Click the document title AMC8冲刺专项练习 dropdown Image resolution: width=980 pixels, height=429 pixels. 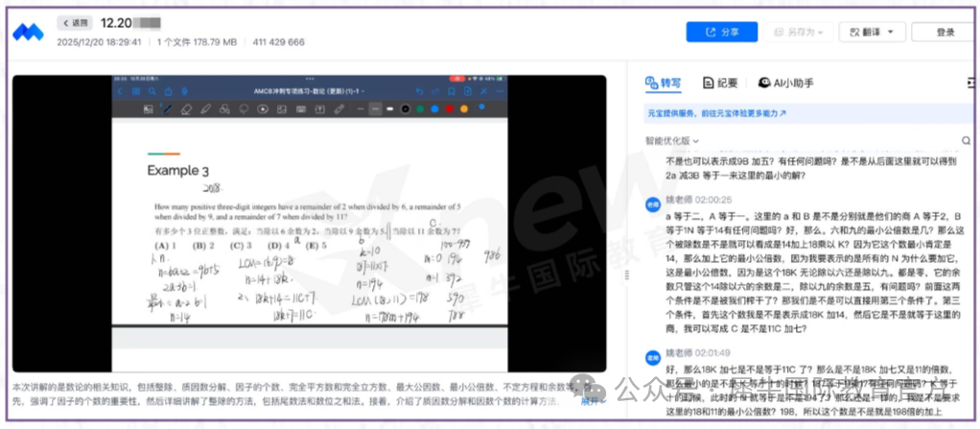(309, 91)
